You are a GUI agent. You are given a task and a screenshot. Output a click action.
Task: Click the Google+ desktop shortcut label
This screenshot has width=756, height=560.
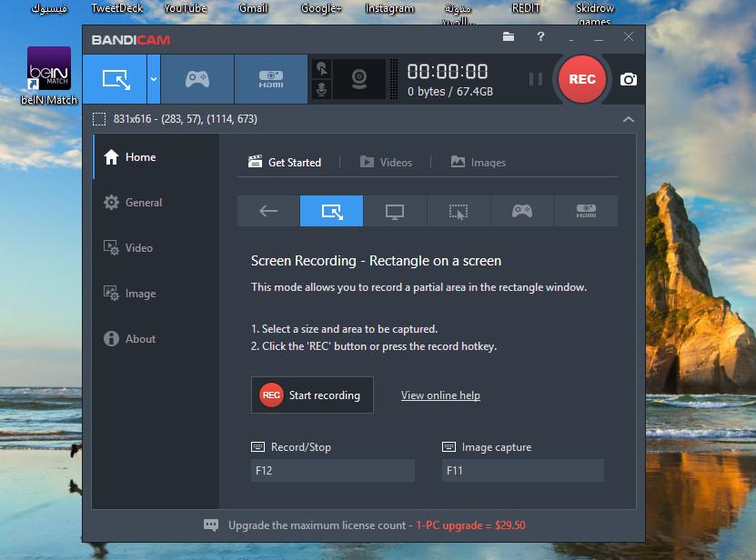[x=321, y=8]
